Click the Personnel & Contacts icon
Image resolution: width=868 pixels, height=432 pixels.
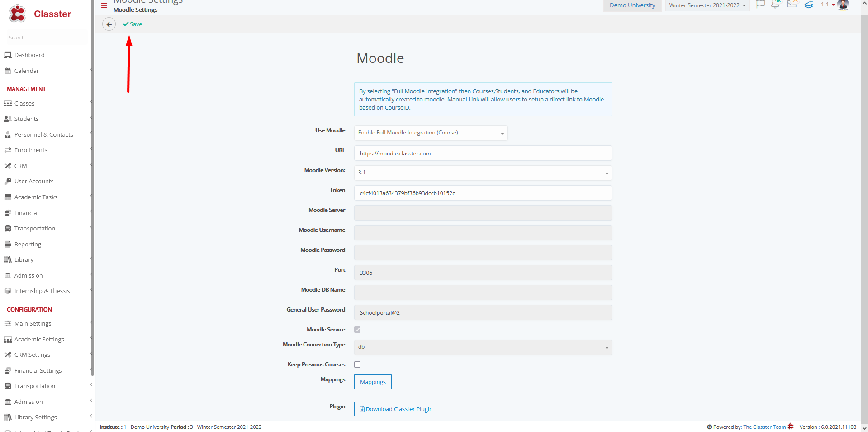click(x=8, y=134)
